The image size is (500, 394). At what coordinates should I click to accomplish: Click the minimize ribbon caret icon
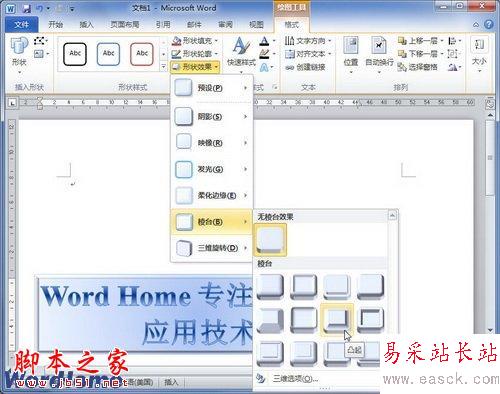pos(476,25)
